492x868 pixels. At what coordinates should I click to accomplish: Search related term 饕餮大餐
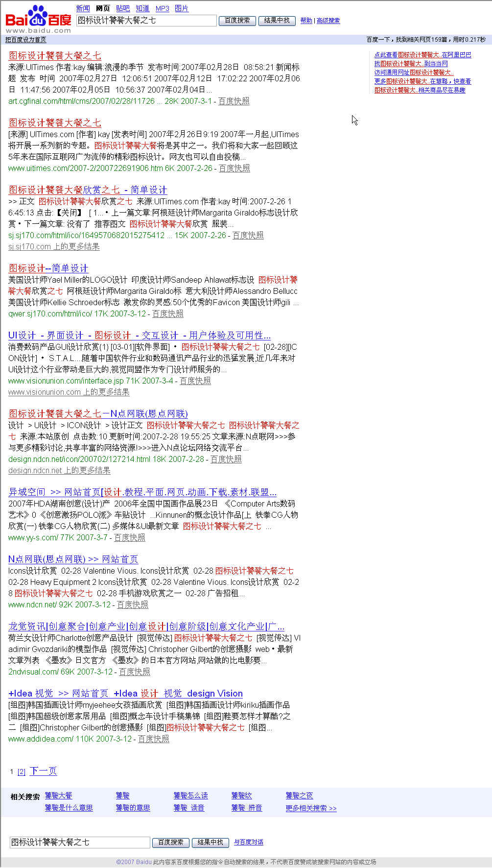point(58,796)
